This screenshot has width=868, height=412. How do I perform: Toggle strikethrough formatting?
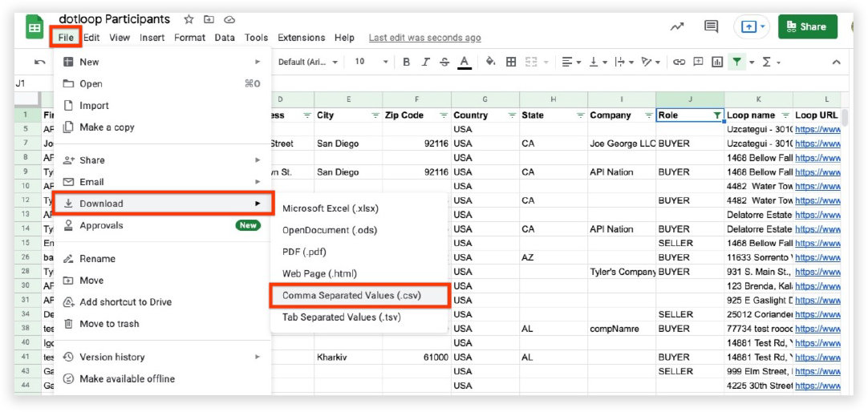tap(444, 62)
